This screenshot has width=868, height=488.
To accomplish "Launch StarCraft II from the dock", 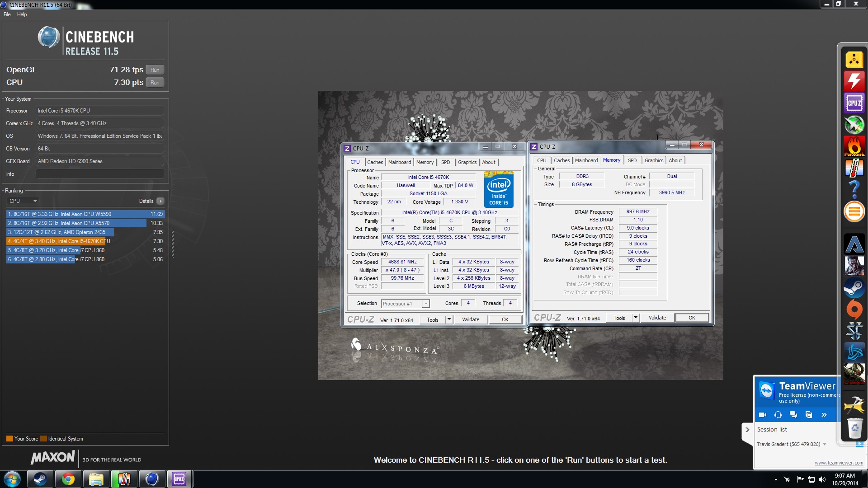I will (854, 331).
